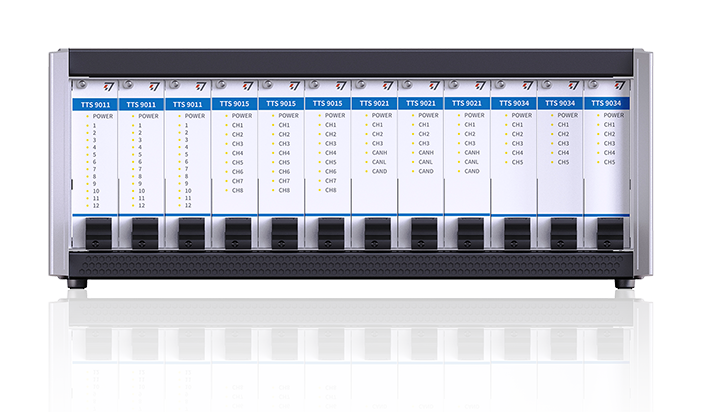This screenshot has height=412, width=709.
Task: Click the logo on the first TTS 9011 module
Action: point(107,87)
